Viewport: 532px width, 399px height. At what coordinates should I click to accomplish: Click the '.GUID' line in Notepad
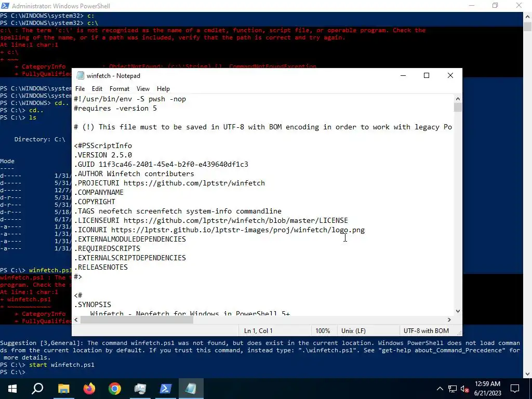[161, 164]
